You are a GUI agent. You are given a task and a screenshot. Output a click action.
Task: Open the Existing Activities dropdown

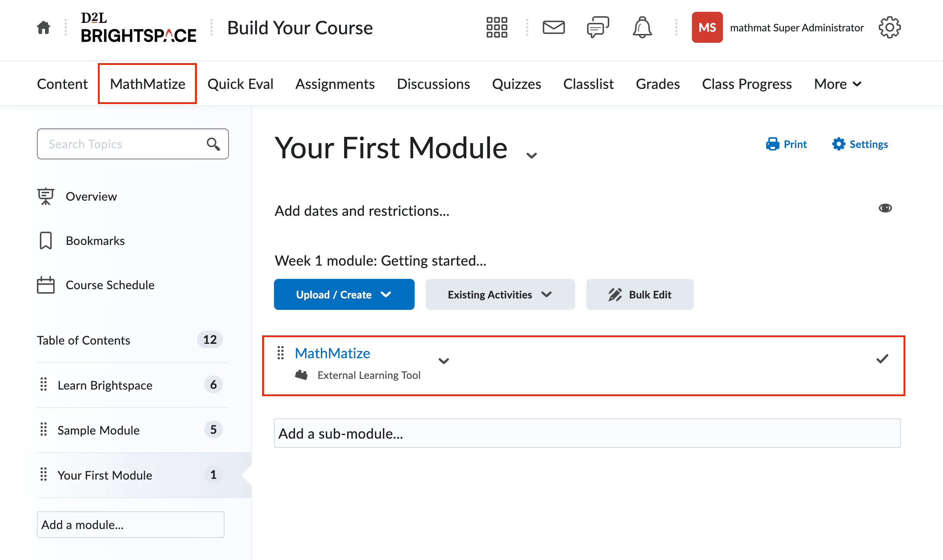pyautogui.click(x=500, y=294)
